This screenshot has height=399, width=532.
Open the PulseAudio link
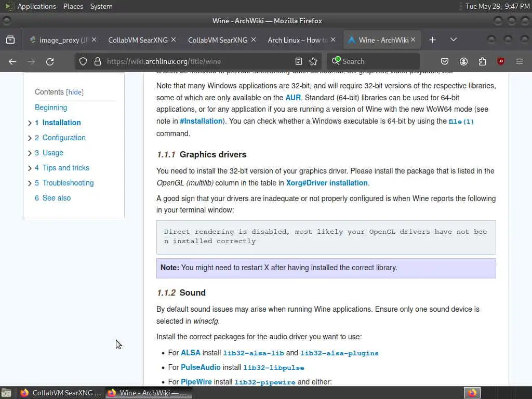pos(201,367)
